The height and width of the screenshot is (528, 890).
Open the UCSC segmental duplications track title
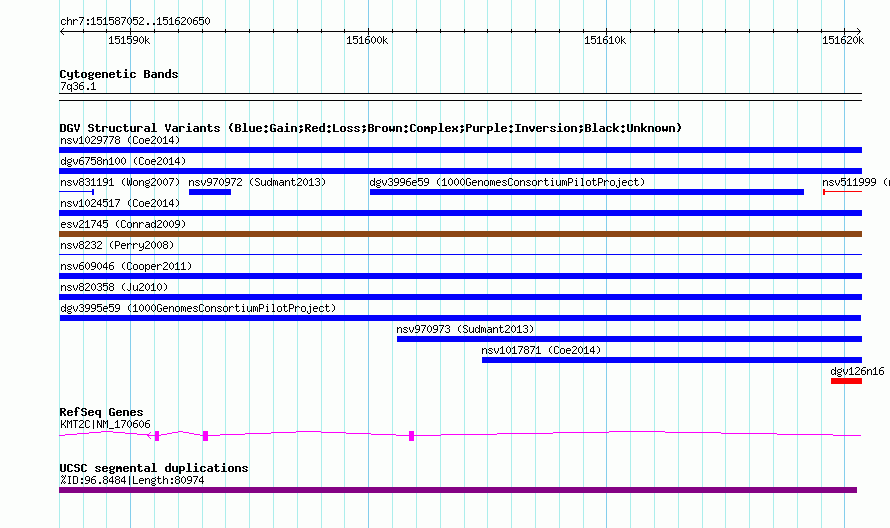pyautogui.click(x=154, y=468)
